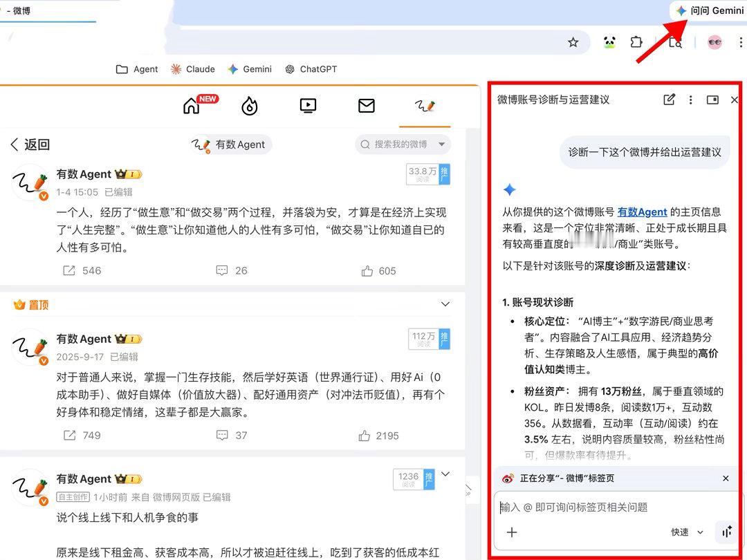Click the Weibo logo in share banner
Screen dimensions: 747x560
[508, 478]
